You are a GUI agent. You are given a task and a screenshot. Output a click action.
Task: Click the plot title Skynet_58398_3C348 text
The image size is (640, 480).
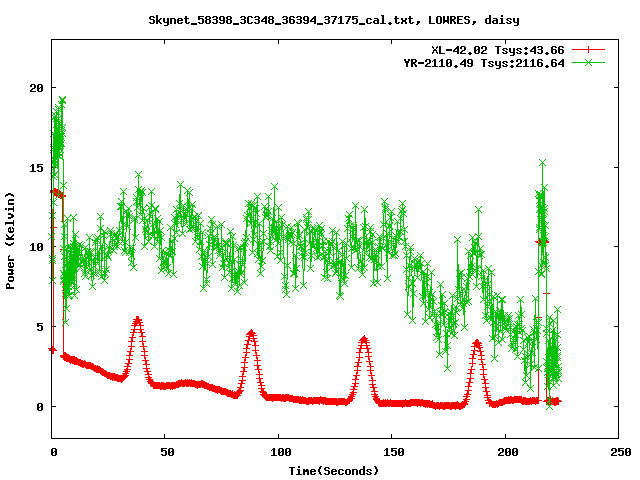point(334,20)
